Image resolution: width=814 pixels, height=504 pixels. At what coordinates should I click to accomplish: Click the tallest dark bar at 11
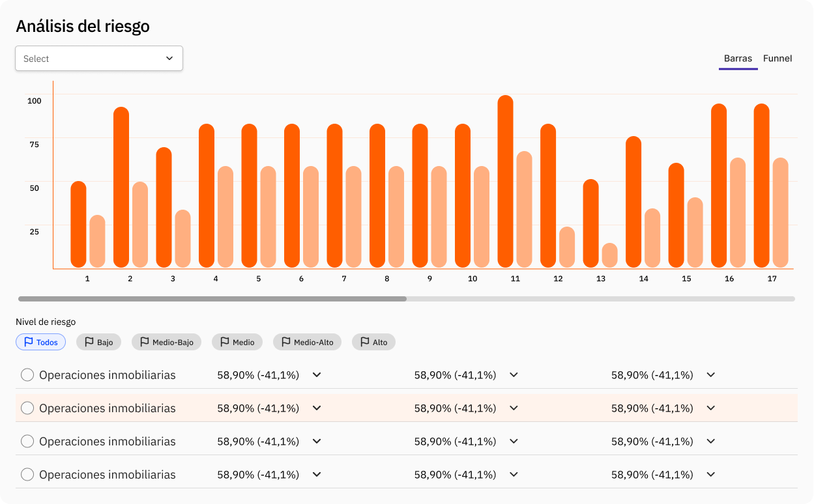pos(505,182)
